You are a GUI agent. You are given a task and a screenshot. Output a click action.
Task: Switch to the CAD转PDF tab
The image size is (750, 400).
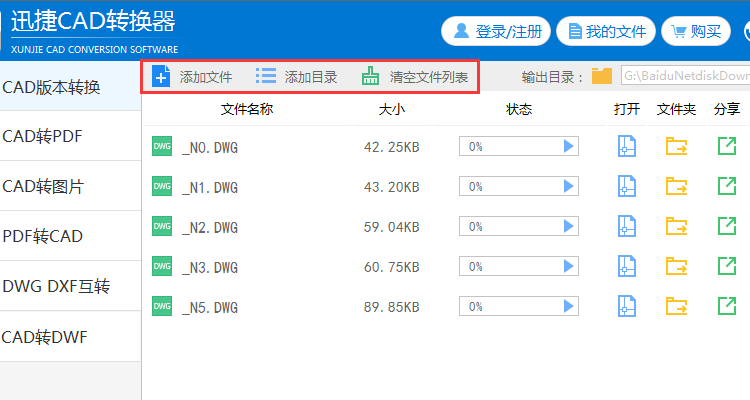(x=70, y=136)
